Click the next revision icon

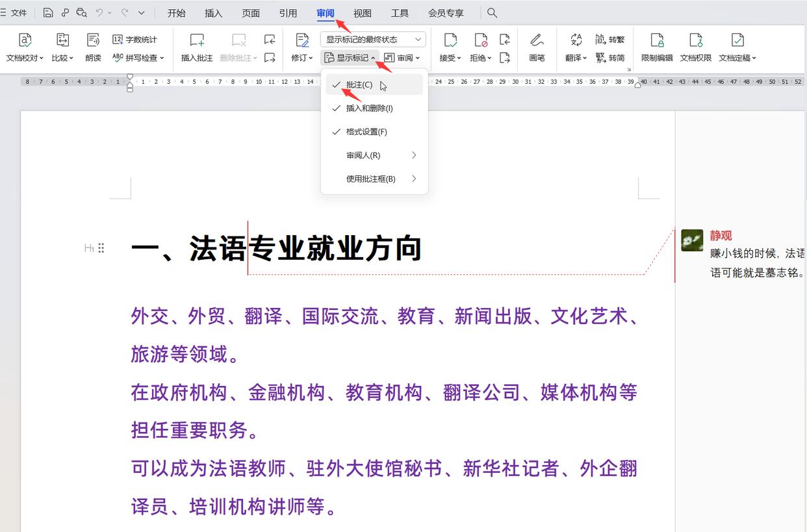point(505,58)
